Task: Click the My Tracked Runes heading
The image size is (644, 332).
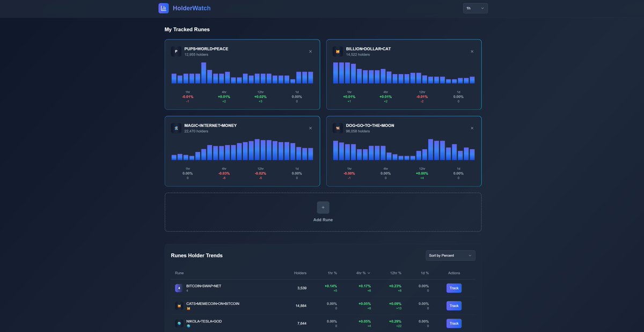Action: pos(187,29)
